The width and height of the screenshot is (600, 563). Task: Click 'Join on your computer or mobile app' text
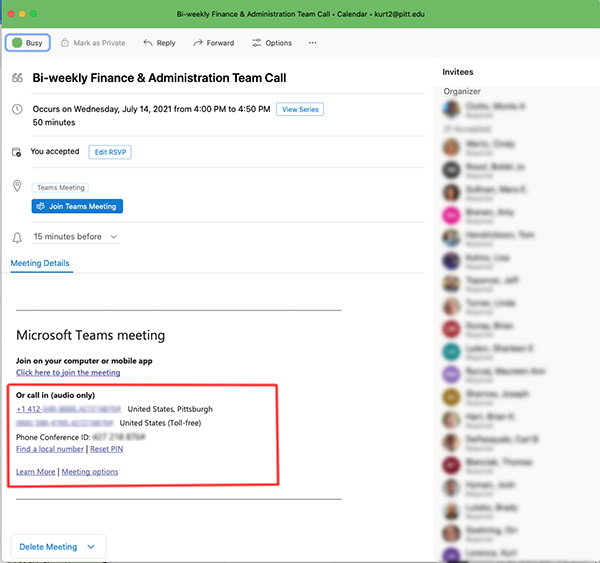point(84,361)
